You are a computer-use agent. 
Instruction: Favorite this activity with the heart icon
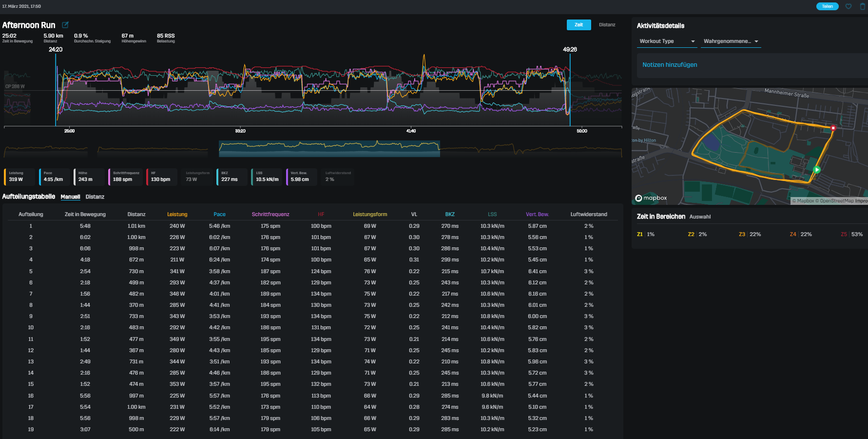pyautogui.click(x=849, y=6)
